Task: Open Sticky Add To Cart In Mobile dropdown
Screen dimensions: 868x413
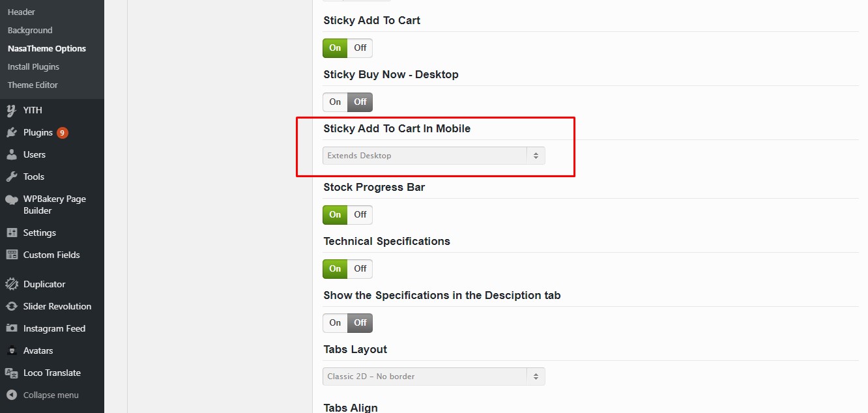Action: (434, 156)
